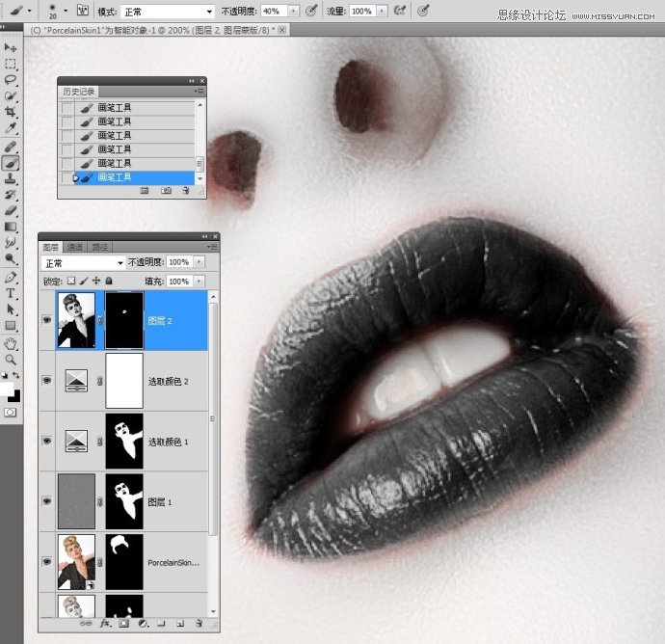Click the foreground color swatch

(8, 389)
